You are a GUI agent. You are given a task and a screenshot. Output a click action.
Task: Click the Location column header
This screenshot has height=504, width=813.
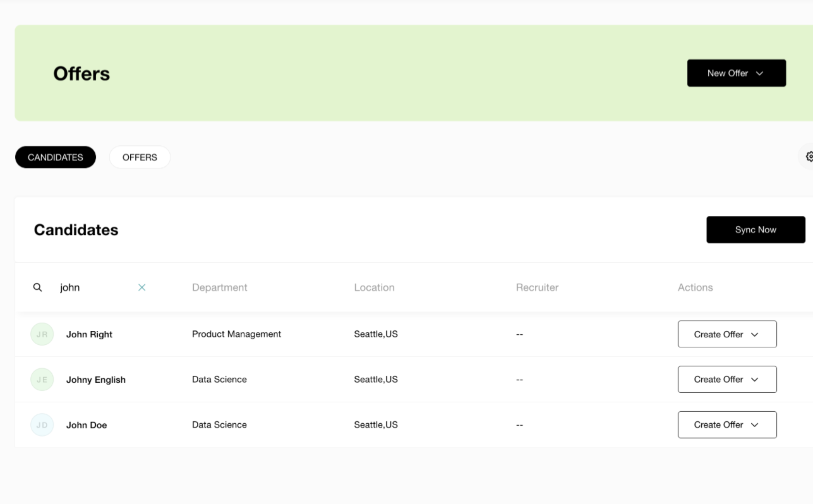tap(374, 287)
